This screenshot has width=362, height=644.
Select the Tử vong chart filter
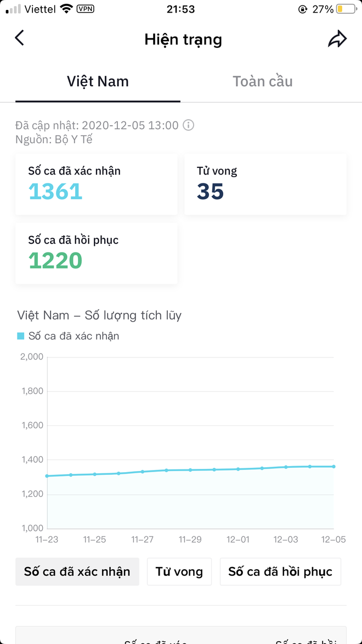[x=179, y=572]
